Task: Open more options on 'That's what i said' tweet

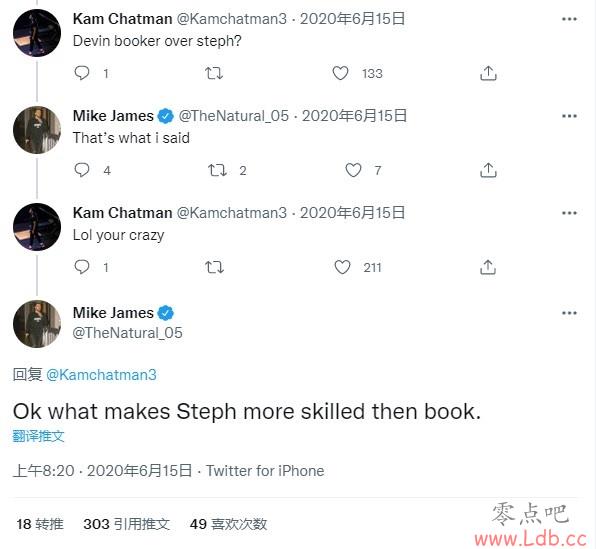Action: click(x=569, y=116)
